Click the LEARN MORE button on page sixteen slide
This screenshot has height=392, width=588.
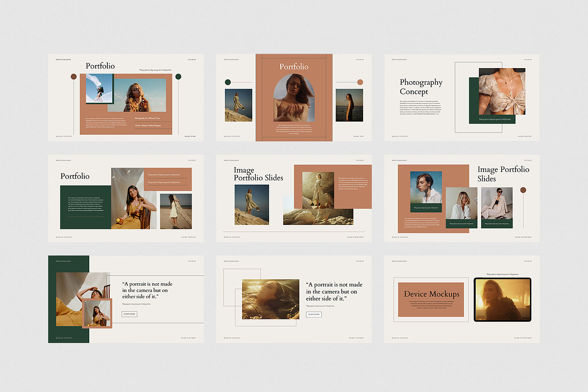(314, 314)
